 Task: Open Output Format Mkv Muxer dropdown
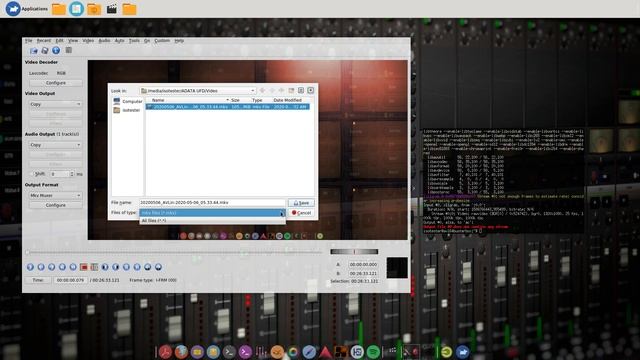55,196
